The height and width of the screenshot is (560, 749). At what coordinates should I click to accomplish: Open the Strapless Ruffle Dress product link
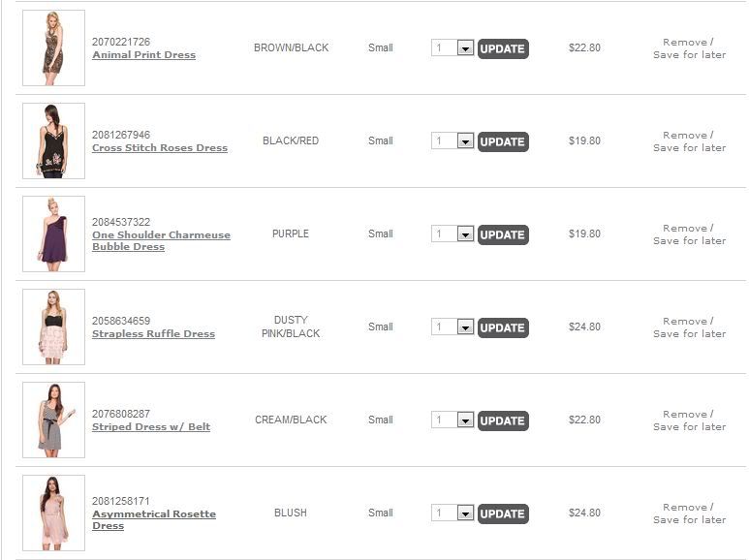click(x=153, y=334)
